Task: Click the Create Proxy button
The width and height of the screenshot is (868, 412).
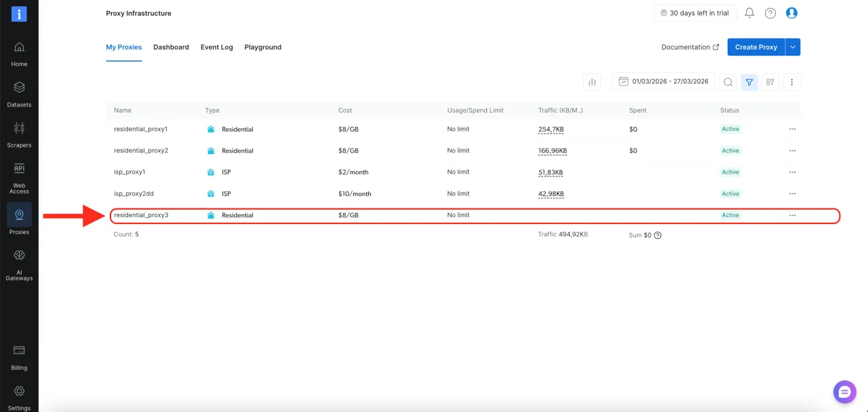Action: 755,47
